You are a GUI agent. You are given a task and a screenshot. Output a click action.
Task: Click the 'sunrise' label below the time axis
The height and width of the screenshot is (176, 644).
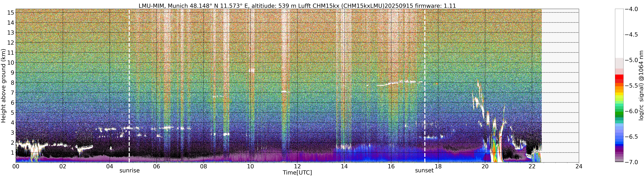[x=130, y=170]
